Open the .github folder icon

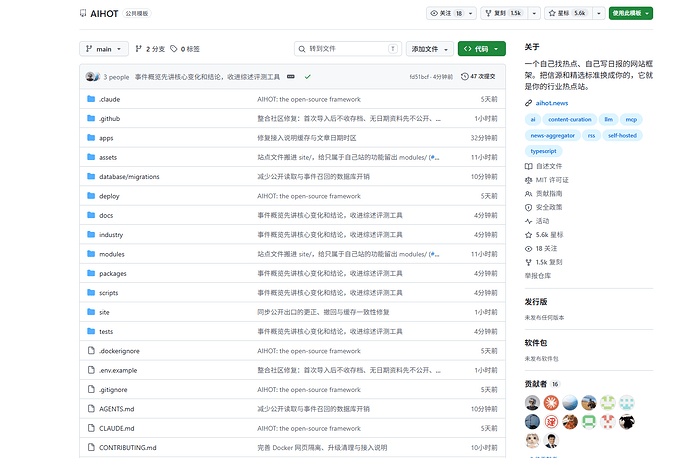pos(91,118)
